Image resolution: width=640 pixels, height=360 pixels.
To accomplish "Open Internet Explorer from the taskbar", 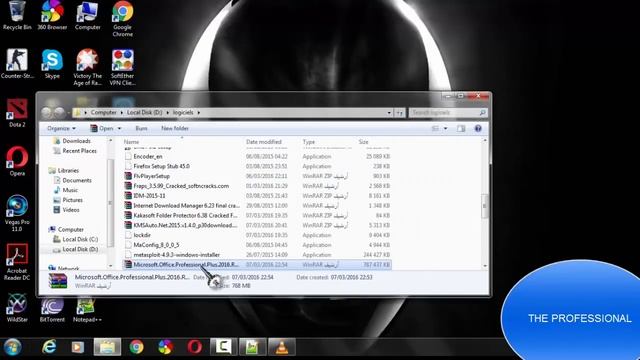I will click(49, 347).
